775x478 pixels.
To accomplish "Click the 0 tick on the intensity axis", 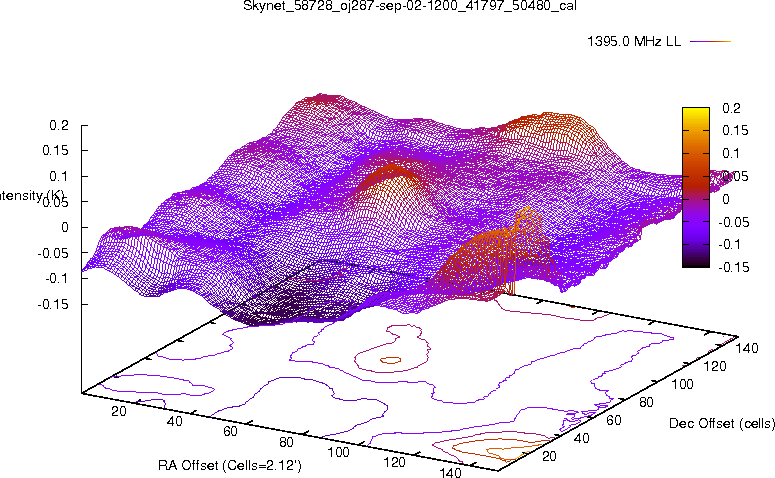I will [65, 227].
